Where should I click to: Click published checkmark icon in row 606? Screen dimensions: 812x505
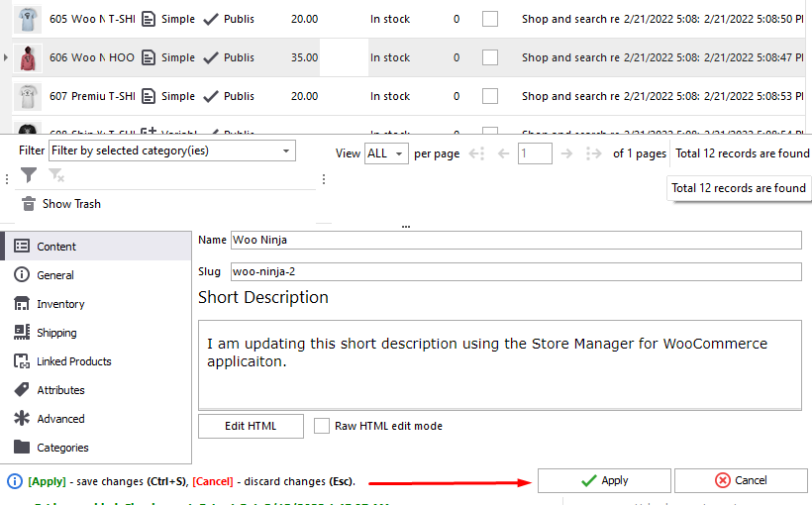[211, 57]
